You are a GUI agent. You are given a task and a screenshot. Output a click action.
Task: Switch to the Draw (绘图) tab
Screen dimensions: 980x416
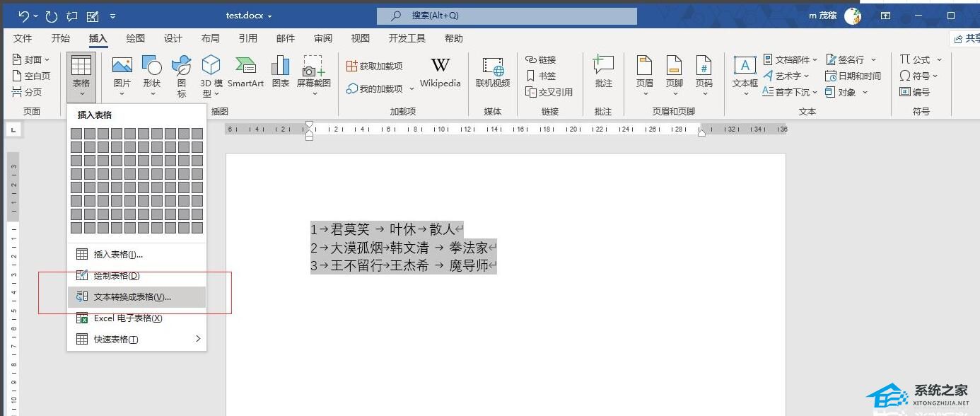(x=135, y=38)
